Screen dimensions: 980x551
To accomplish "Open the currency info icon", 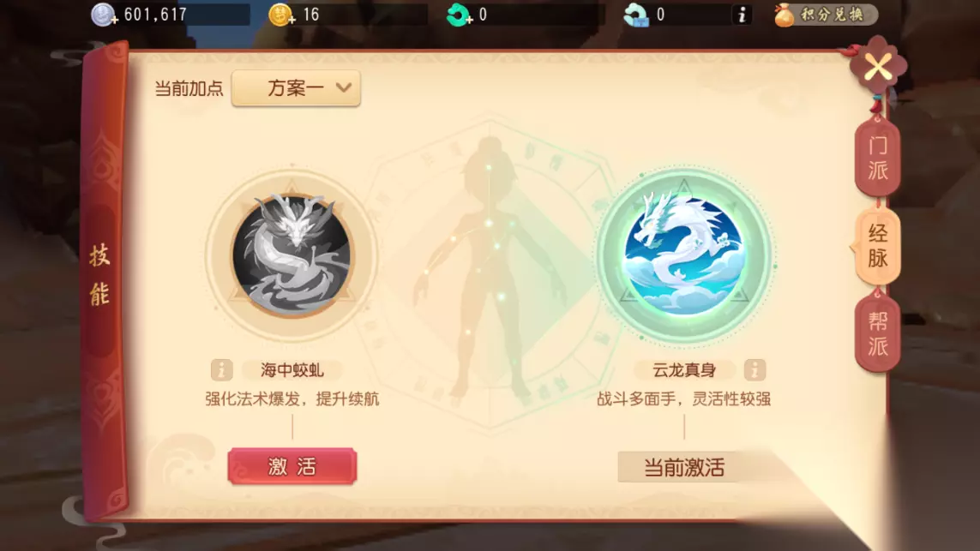I will (x=742, y=15).
